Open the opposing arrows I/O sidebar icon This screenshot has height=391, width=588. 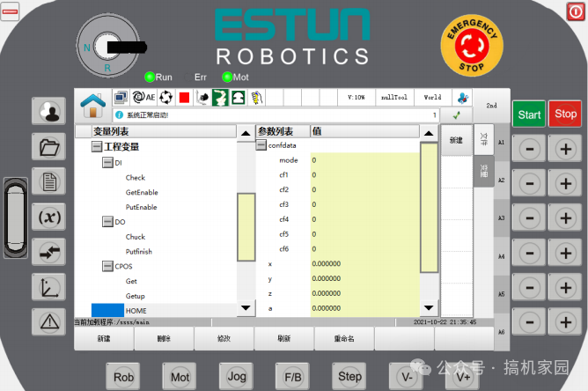pyautogui.click(x=49, y=252)
